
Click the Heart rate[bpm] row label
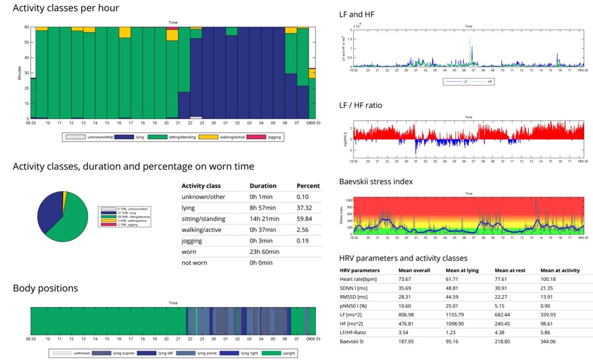click(358, 279)
